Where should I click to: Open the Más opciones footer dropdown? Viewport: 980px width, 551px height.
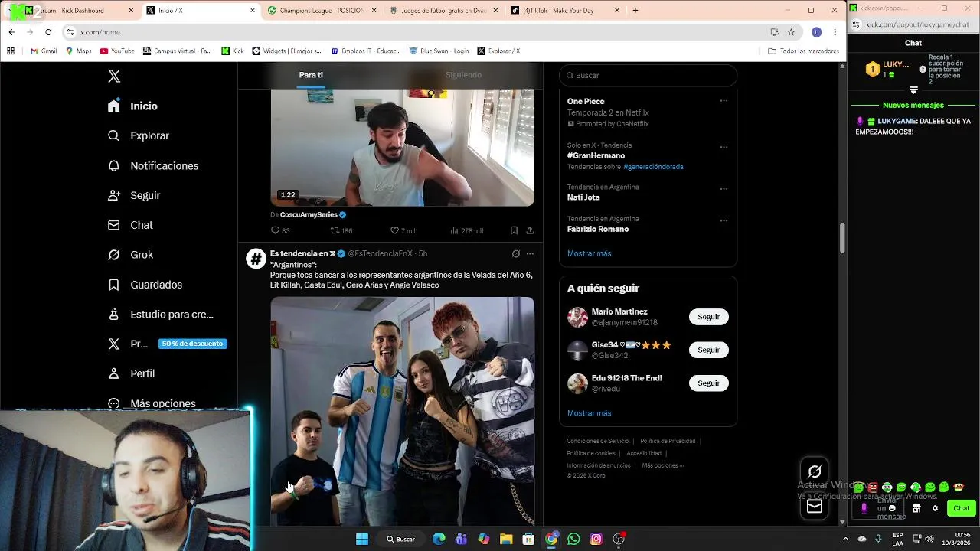[662, 465]
